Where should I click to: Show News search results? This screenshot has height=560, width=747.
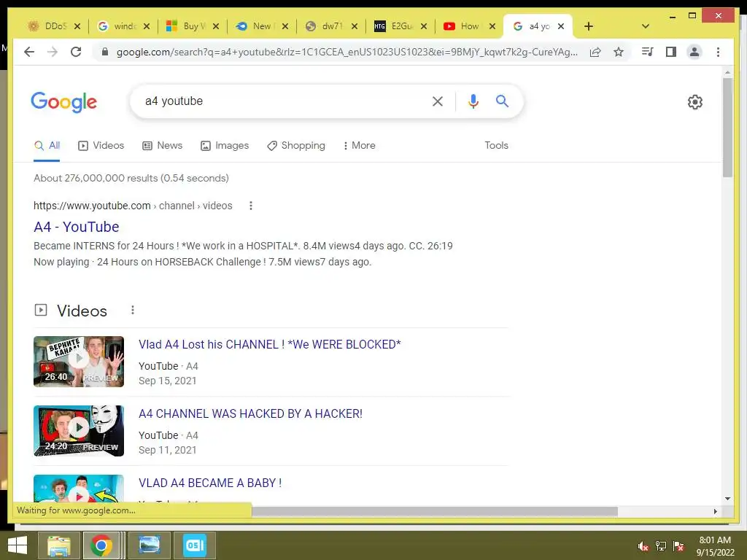(x=163, y=146)
